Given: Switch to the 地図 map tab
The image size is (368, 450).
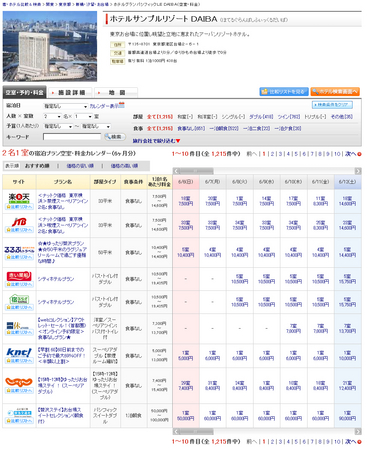Looking at the screenshot, I should (116, 92).
